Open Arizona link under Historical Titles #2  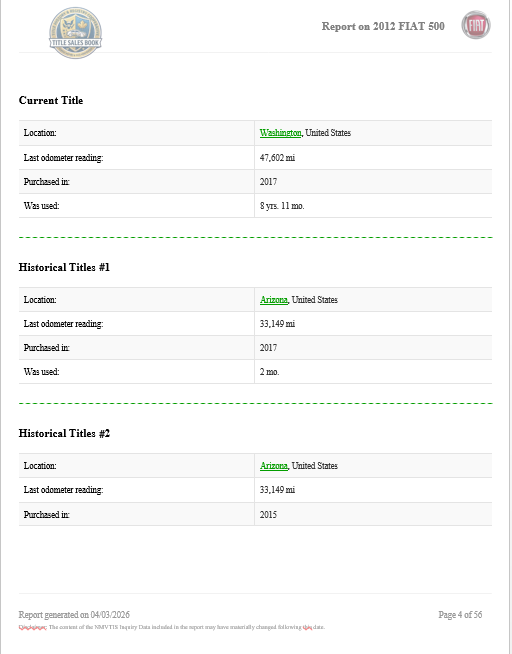click(x=274, y=465)
